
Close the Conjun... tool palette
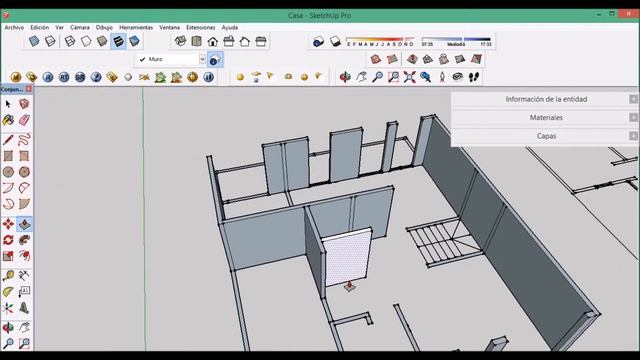pyautogui.click(x=29, y=89)
